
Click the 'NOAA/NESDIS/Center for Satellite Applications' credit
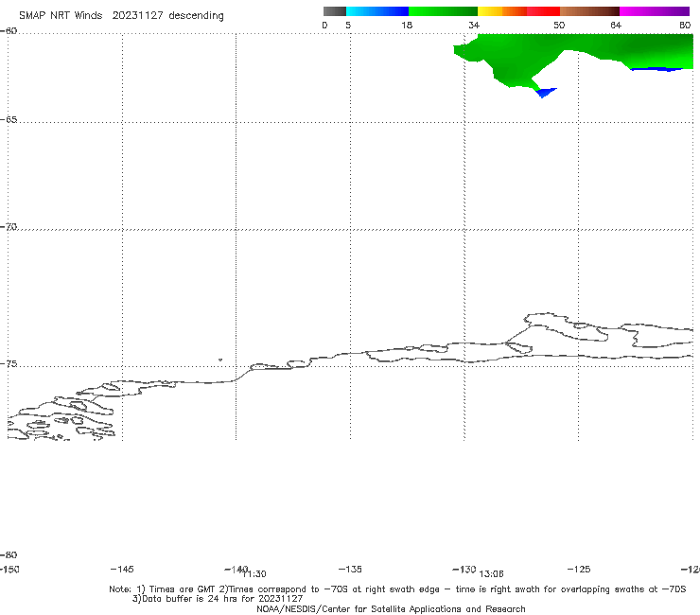click(x=391, y=609)
